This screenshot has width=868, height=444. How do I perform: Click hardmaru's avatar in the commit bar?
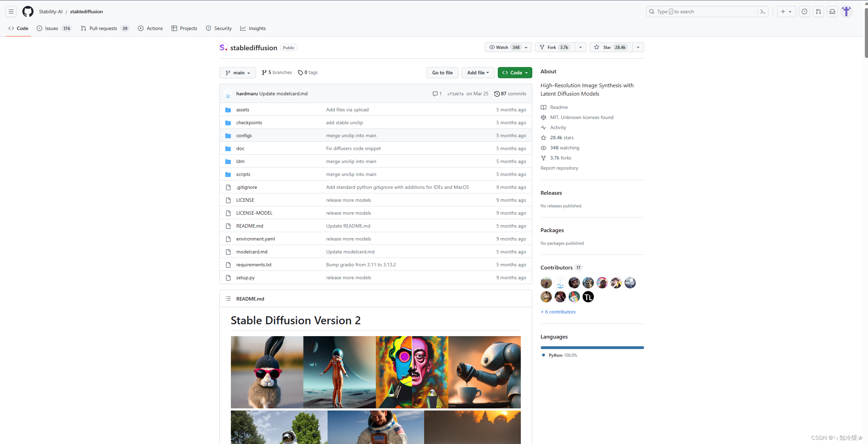[x=228, y=94]
